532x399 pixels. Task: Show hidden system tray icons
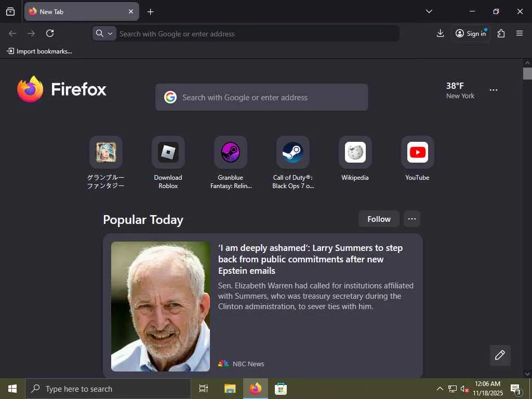[x=440, y=389]
